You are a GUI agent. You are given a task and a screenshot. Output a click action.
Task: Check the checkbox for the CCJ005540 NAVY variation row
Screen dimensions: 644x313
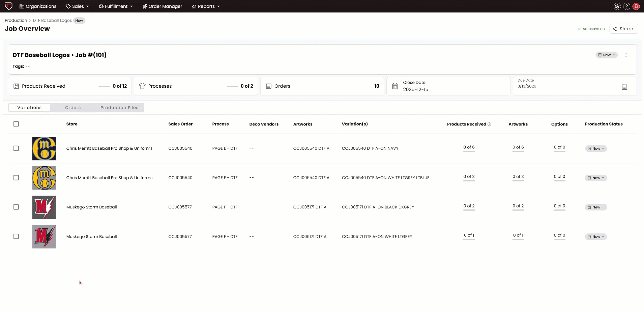(16, 148)
